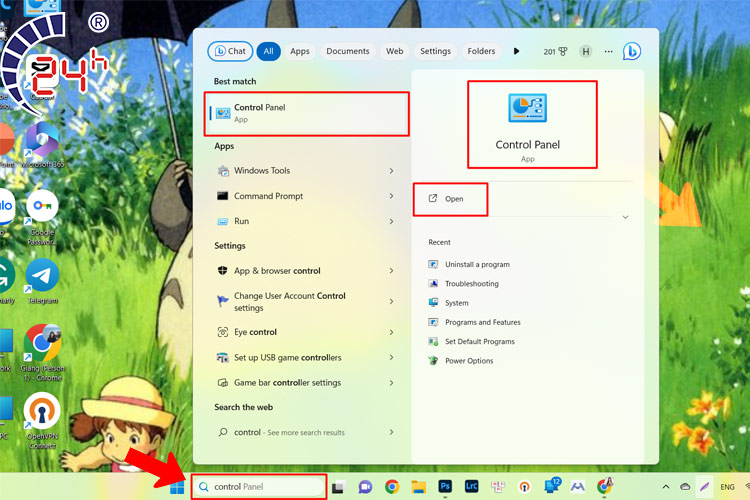Click the ENG language indicator

pyautogui.click(x=728, y=487)
